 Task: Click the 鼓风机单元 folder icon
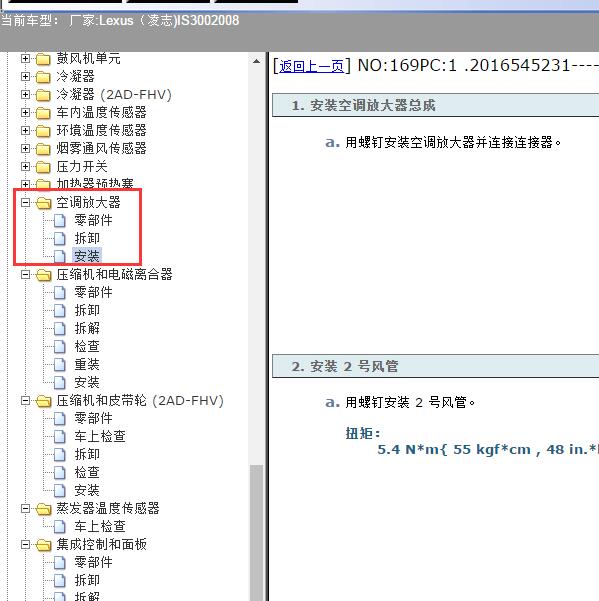pyautogui.click(x=43, y=59)
